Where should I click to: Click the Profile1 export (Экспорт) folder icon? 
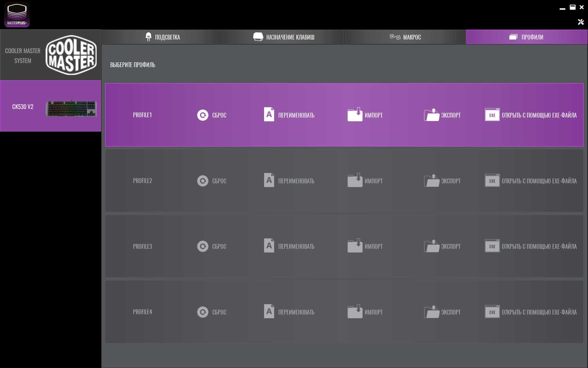(x=431, y=115)
